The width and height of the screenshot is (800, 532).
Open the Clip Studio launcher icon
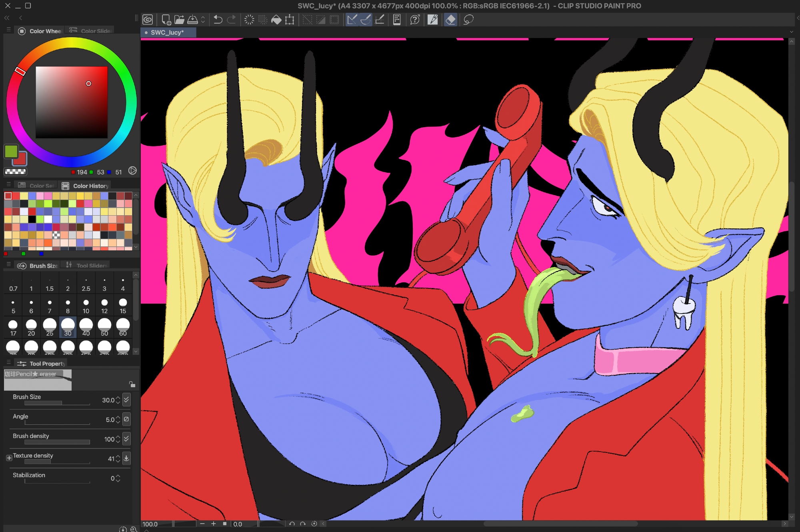coord(148,20)
